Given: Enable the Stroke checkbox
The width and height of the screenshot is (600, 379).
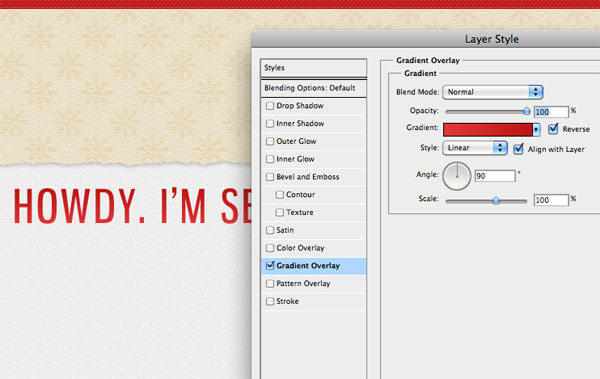Looking at the screenshot, I should 270,301.
